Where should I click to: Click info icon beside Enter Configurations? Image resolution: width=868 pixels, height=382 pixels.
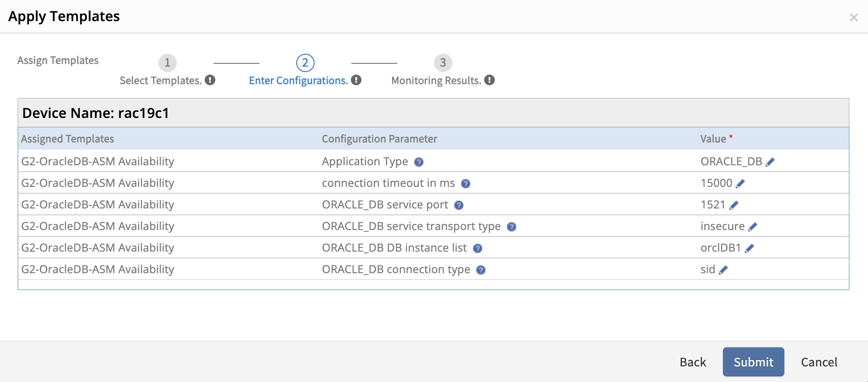point(356,80)
